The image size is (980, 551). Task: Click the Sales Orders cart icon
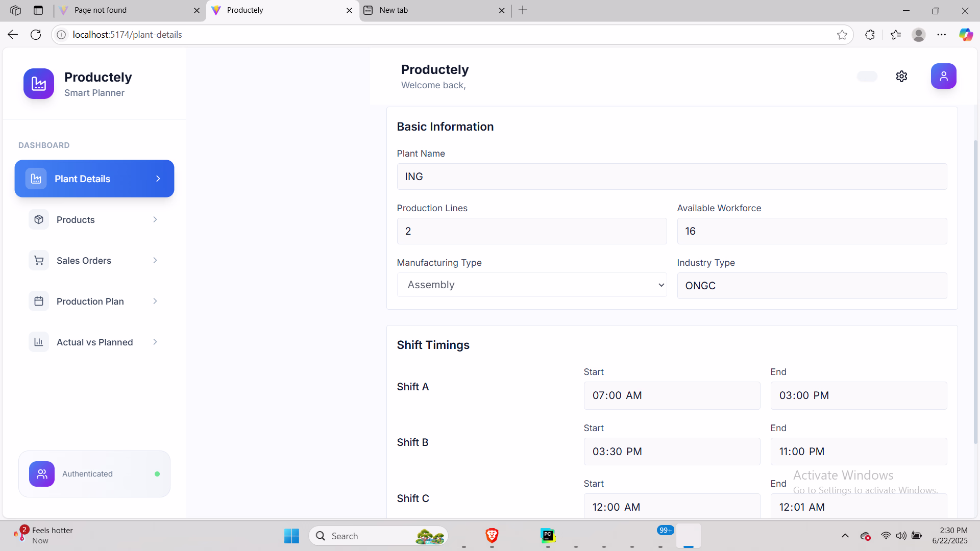[x=39, y=260]
